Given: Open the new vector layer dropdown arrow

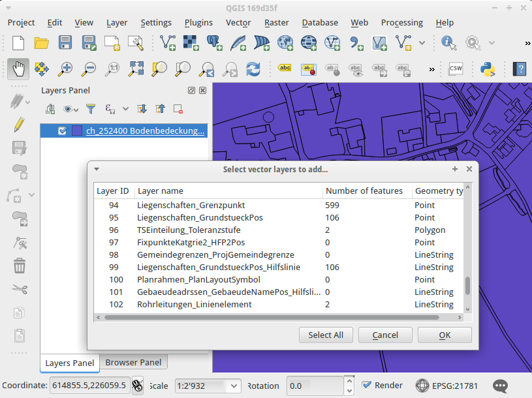Looking at the screenshot, I should tap(422, 42).
